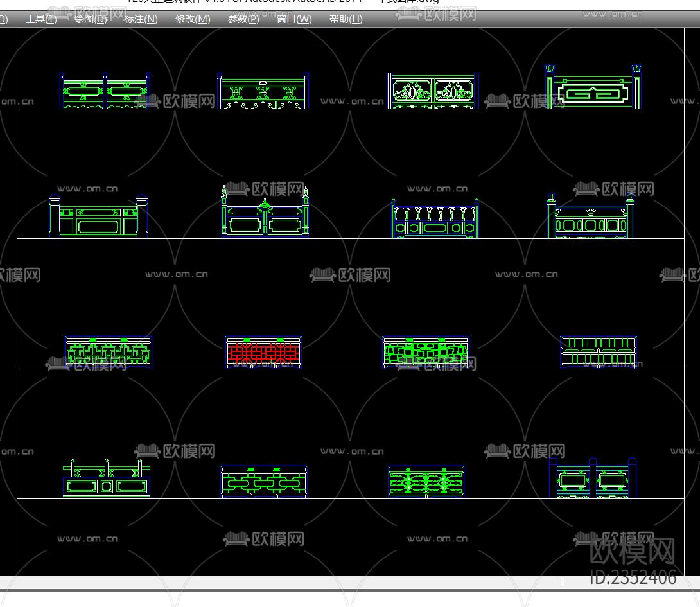Select the railing with vertical bar grid pattern
Viewport: 700px width, 607px height.
(599, 352)
